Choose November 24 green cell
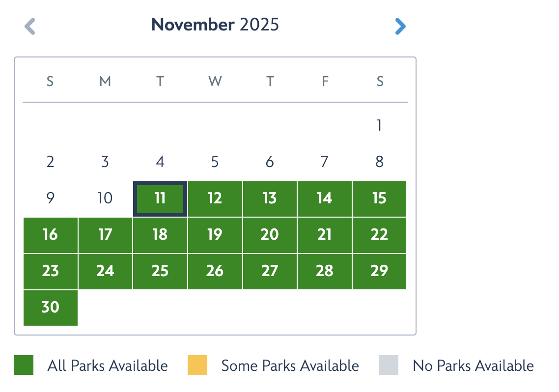Screen dimensions: 559x392 point(105,271)
